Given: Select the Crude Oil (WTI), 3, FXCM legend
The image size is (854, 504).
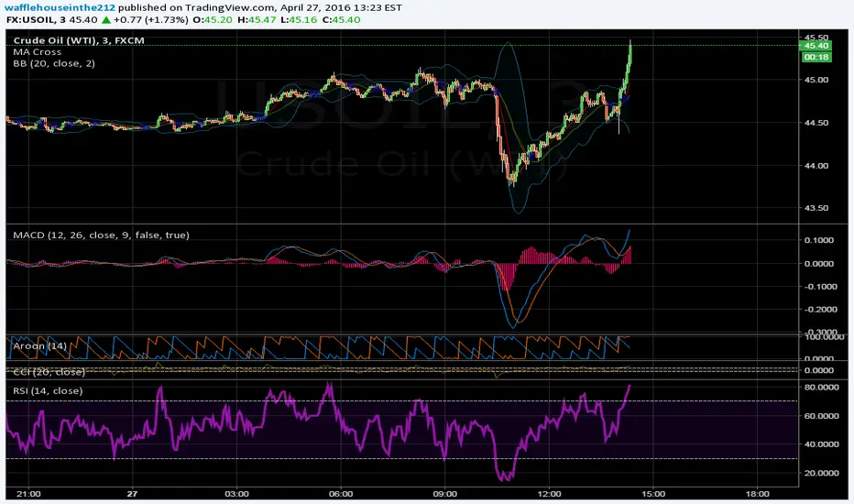Looking at the screenshot, I should 79,40.
